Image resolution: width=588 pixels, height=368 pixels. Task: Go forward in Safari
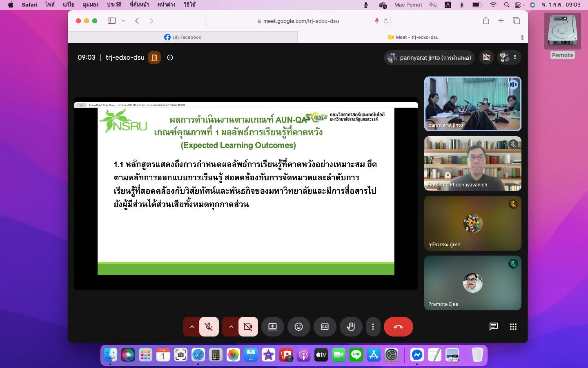pyautogui.click(x=151, y=21)
